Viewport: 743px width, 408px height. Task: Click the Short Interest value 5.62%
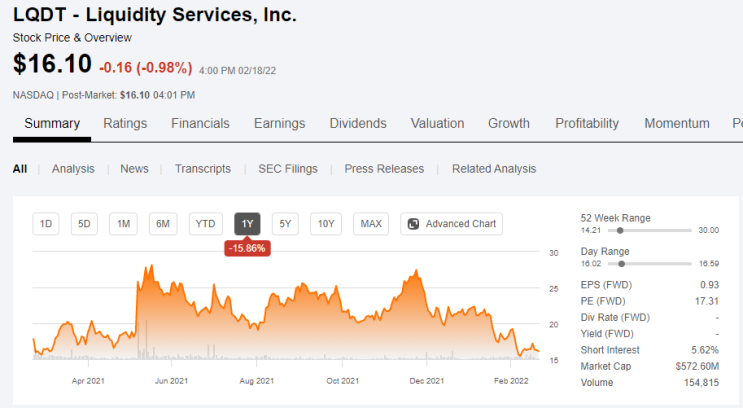705,350
